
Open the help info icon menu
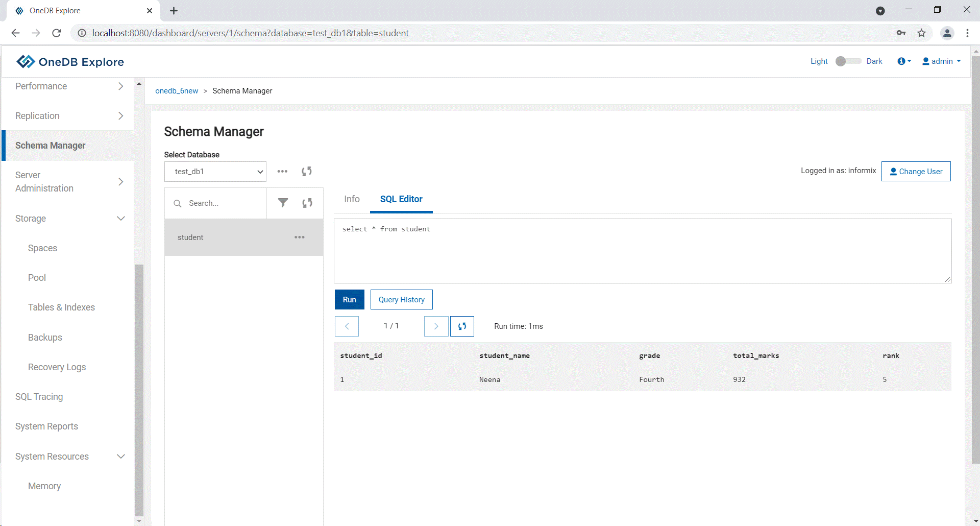tap(904, 61)
